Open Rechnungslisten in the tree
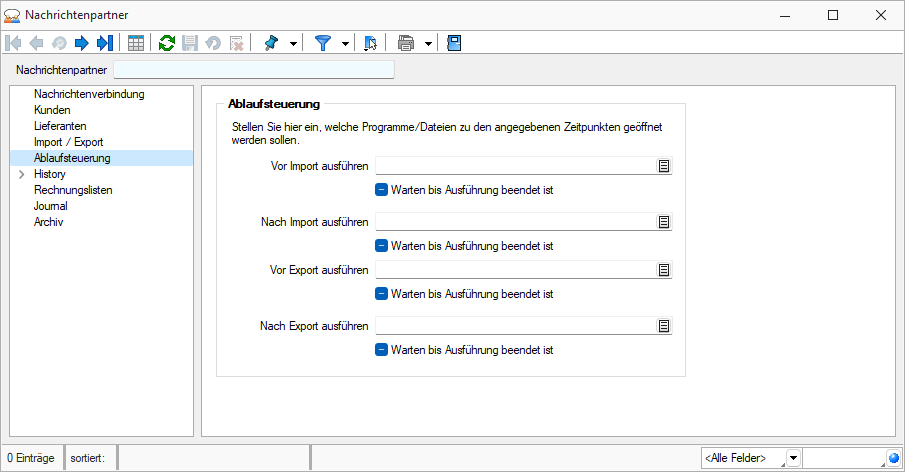This screenshot has height=472, width=905. tap(73, 190)
